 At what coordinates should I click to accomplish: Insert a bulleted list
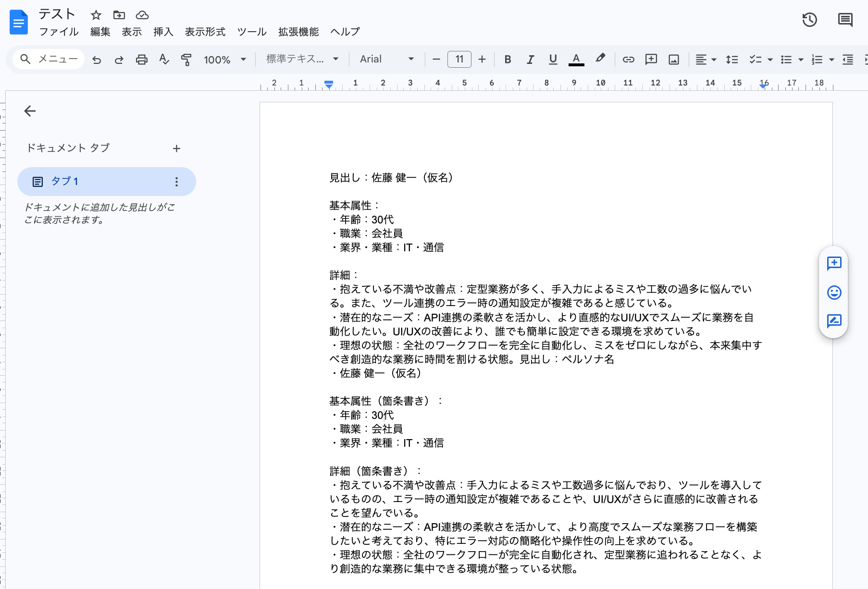(786, 60)
